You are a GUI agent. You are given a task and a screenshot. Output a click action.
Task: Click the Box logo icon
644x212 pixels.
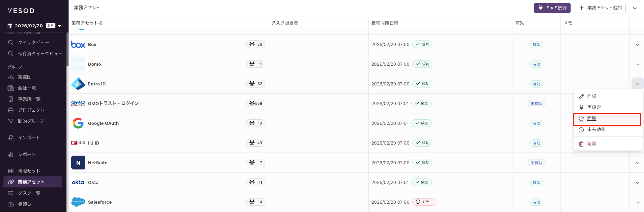[78, 45]
